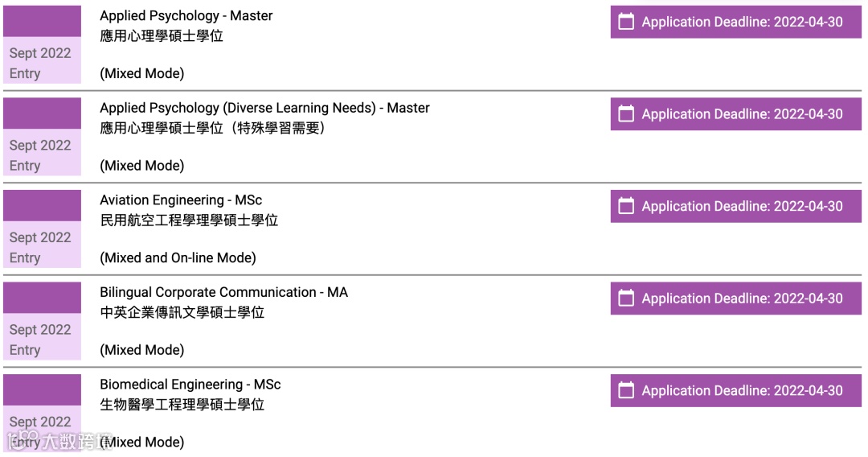Click calendar icon in Applied Psychology Master deadline
This screenshot has width=868, height=457.
[x=626, y=22]
